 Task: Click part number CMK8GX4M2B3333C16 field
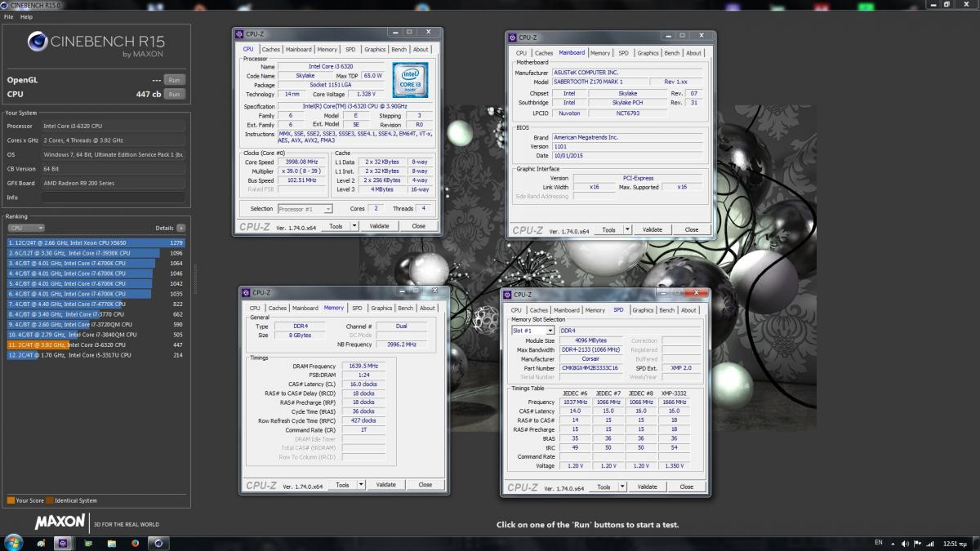coord(592,368)
